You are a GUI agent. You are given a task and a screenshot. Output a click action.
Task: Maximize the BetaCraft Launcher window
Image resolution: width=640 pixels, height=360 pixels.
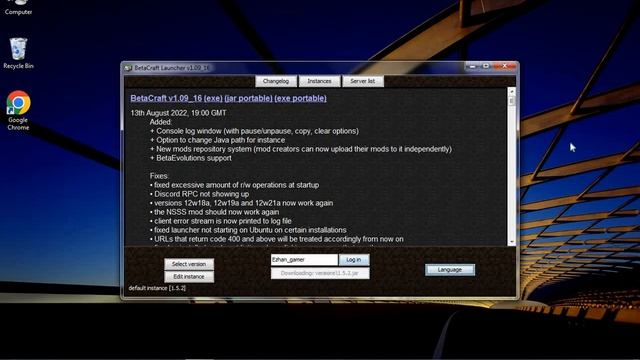point(486,66)
